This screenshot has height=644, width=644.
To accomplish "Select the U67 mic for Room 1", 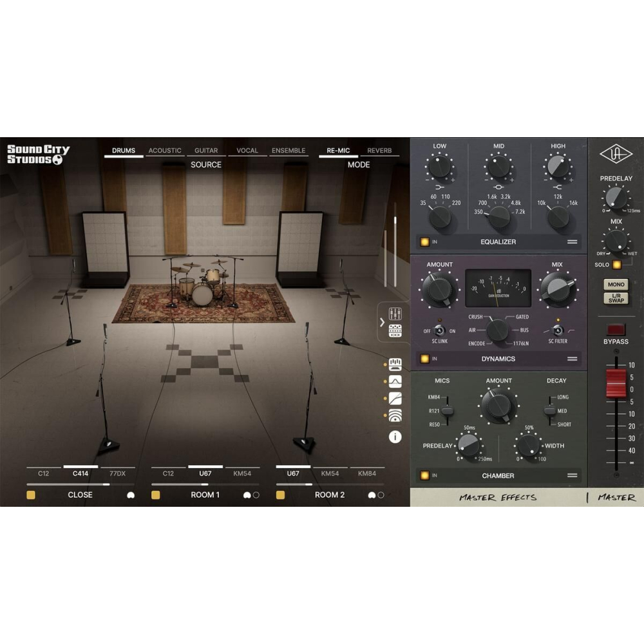I will pos(205,473).
